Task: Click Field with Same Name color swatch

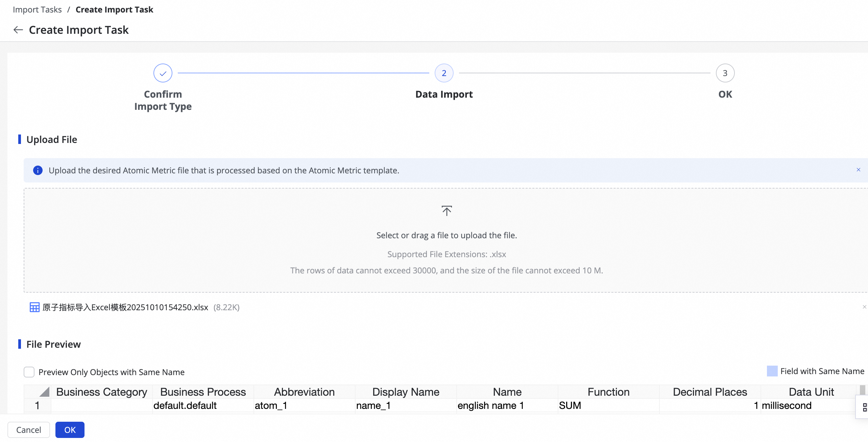Action: (x=772, y=371)
